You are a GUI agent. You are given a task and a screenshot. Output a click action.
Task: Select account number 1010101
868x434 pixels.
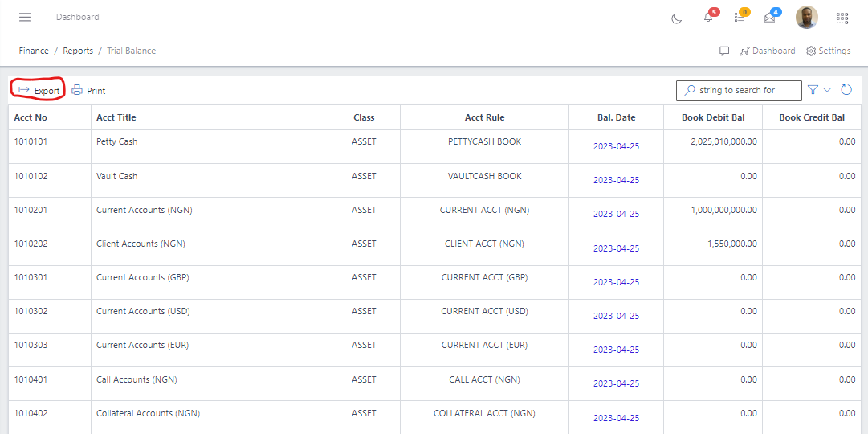(x=31, y=142)
